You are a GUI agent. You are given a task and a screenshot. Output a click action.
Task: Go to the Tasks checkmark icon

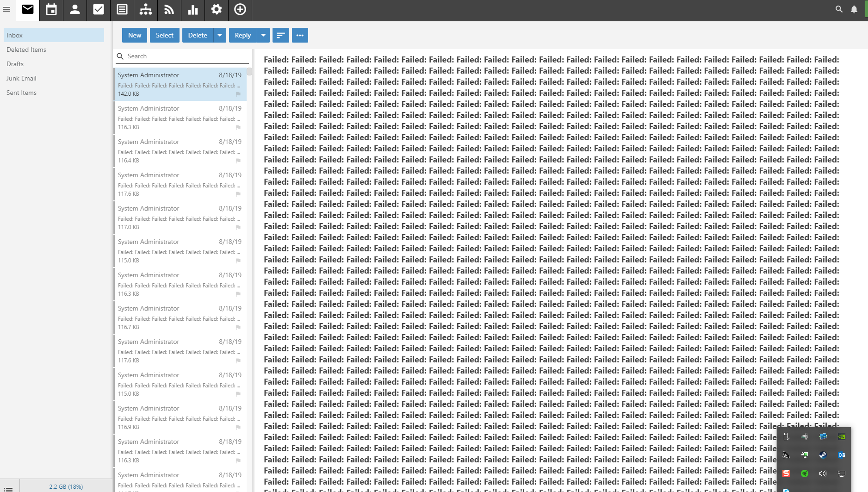(x=99, y=10)
